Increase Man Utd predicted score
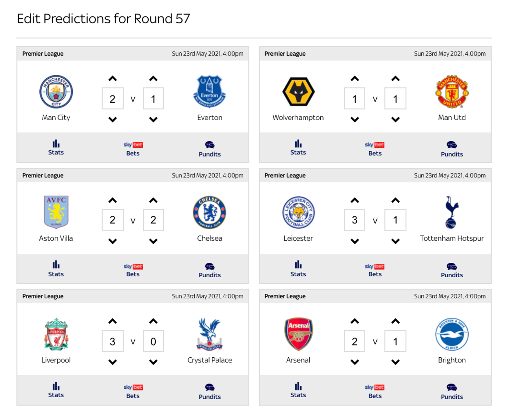Image resolution: width=505 pixels, height=420 pixels. (395, 79)
